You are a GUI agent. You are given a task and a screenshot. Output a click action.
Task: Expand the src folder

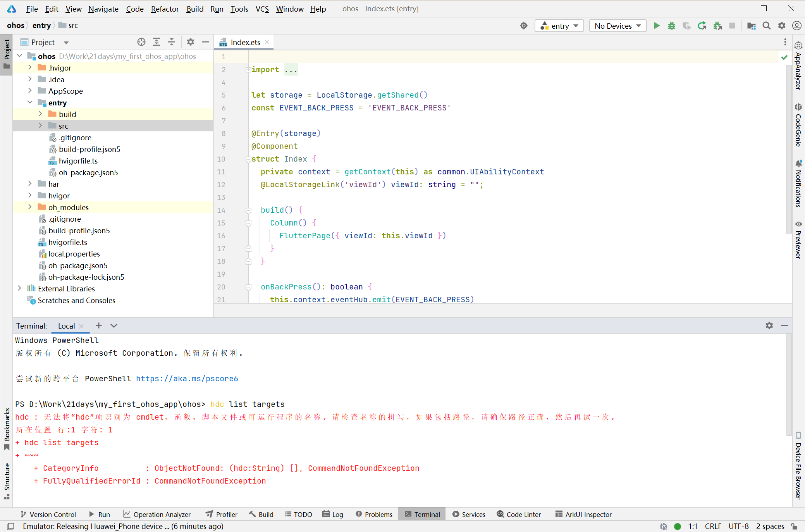click(40, 126)
